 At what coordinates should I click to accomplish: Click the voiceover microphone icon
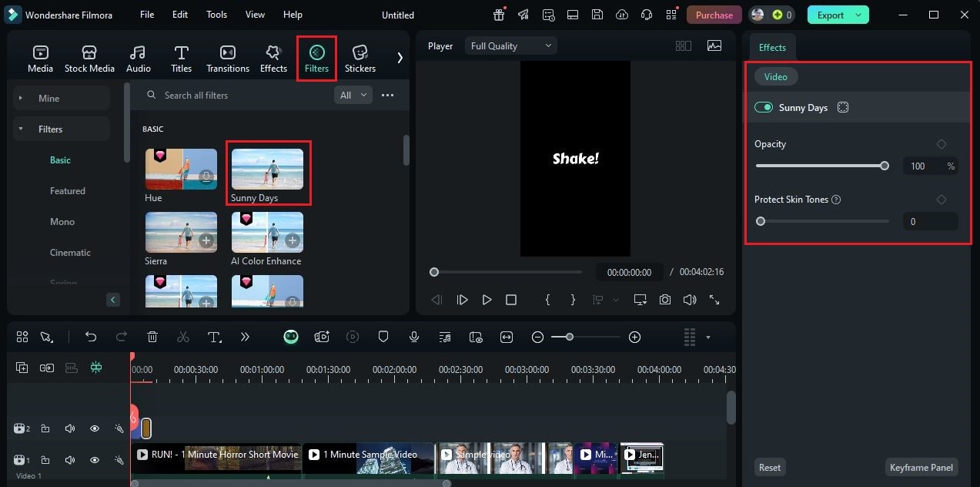(x=414, y=337)
